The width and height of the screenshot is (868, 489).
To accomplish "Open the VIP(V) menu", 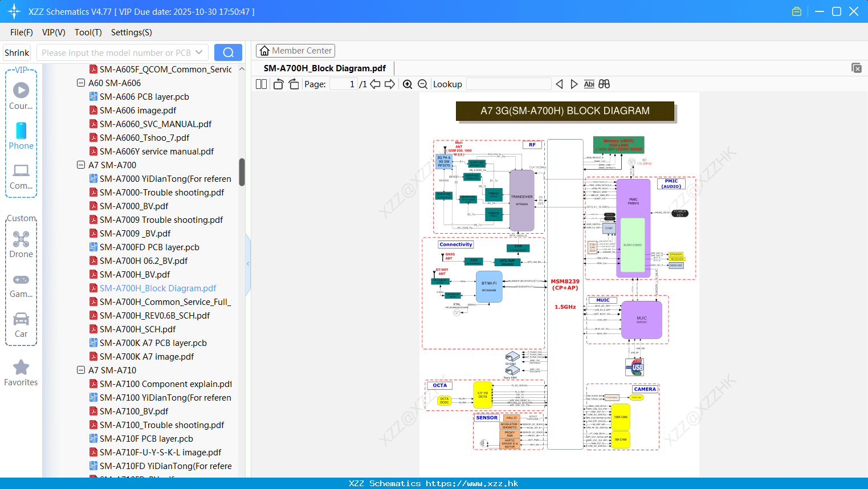I will click(54, 32).
